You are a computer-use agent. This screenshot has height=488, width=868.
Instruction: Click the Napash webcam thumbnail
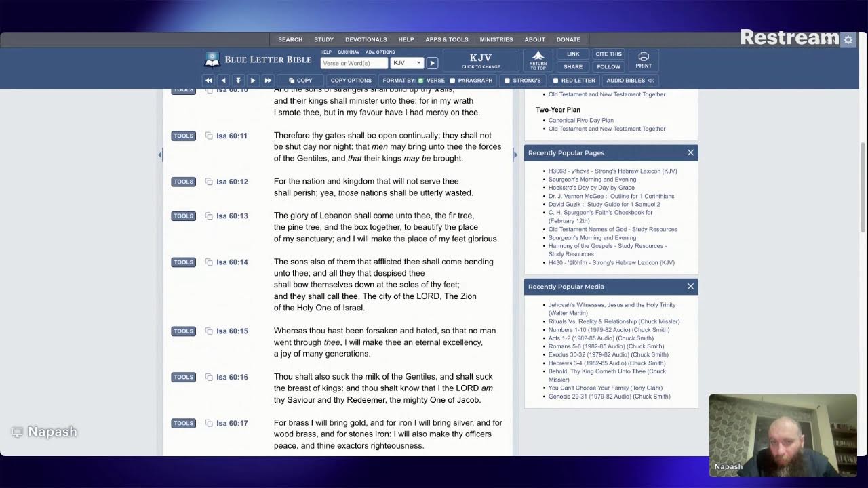[783, 435]
